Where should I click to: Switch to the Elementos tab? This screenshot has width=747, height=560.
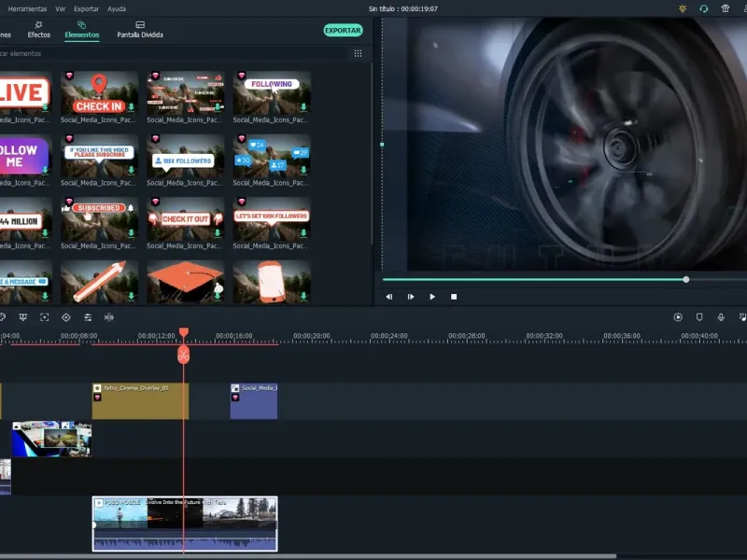click(82, 30)
